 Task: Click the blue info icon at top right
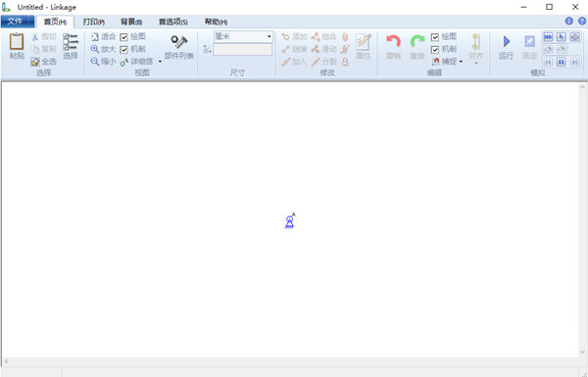pyautogui.click(x=568, y=21)
